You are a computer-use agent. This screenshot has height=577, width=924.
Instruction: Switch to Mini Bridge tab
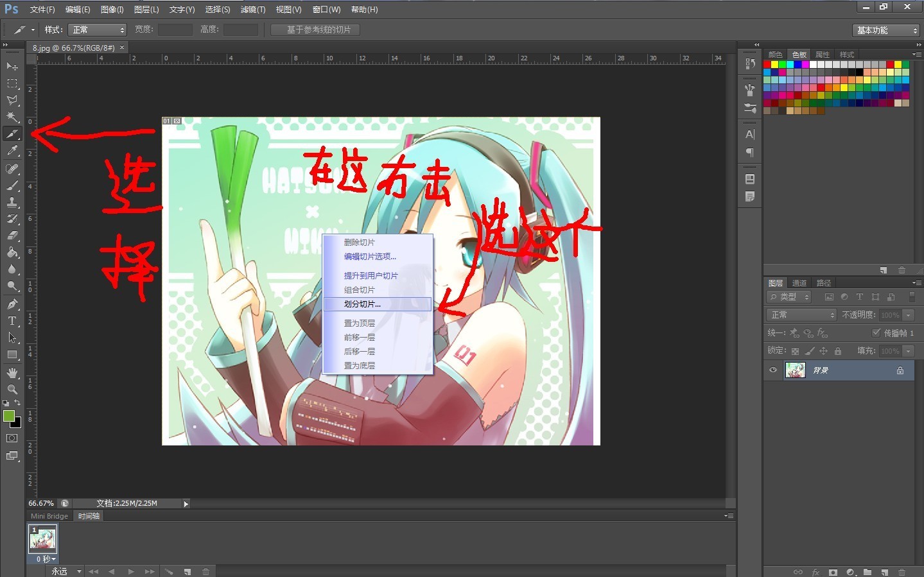tap(49, 516)
